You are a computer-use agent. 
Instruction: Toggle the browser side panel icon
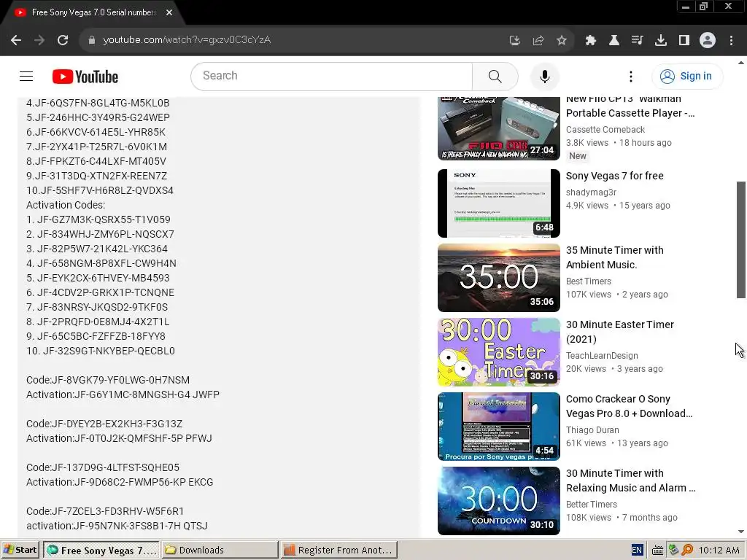click(684, 41)
